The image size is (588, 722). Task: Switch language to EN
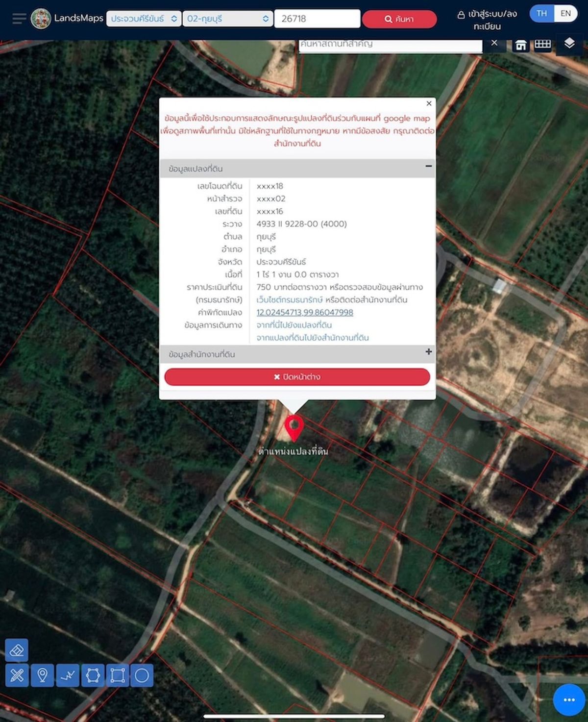pos(566,13)
